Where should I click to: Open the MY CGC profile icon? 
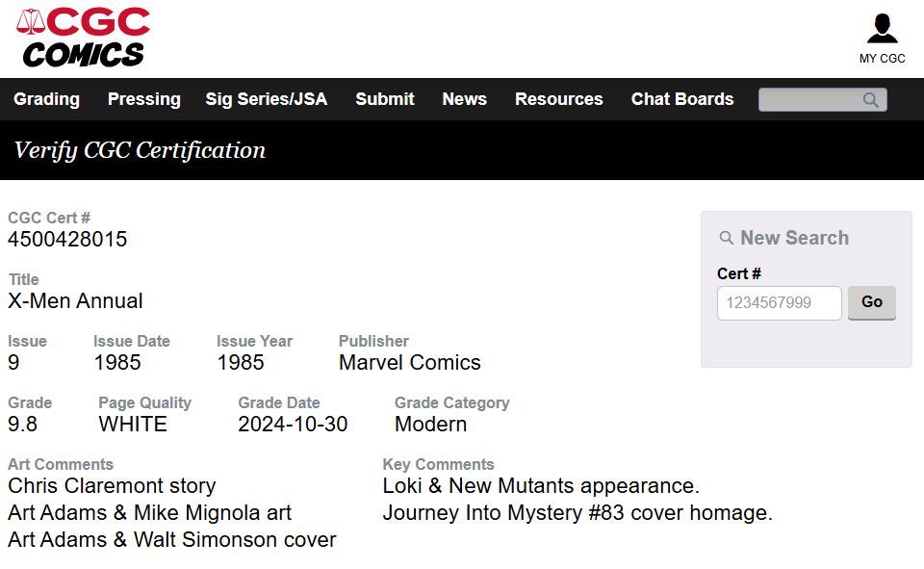[882, 29]
